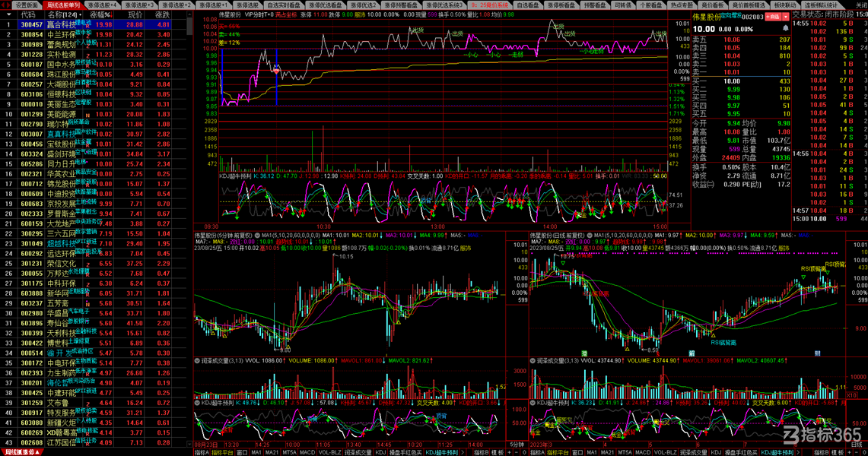Image resolution: width=868 pixels, height=456 pixels.
Task: Select 指标B under the daily chart
Action: [x=822, y=452]
